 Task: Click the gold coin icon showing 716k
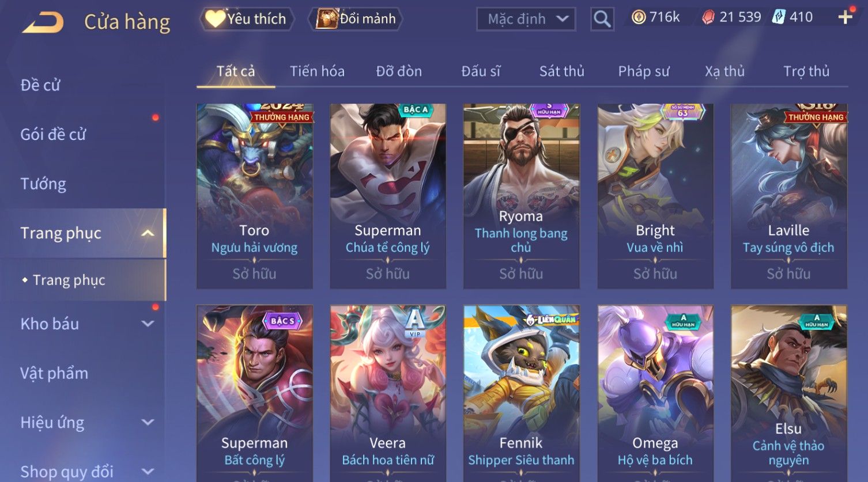click(638, 17)
